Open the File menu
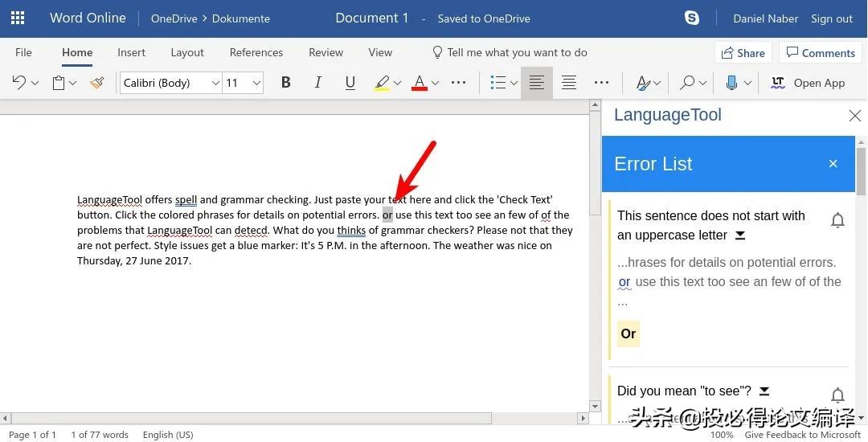Screen dimensions: 868x442 point(23,52)
